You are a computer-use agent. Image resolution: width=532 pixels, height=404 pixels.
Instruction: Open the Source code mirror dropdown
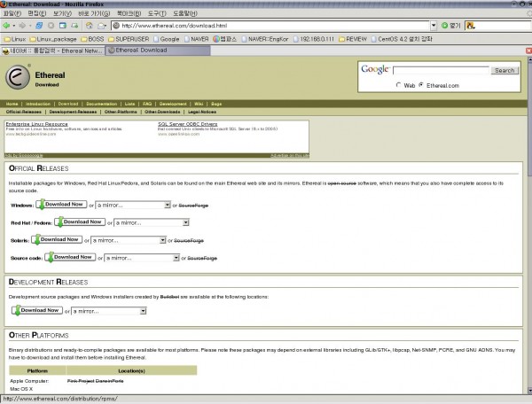click(x=142, y=258)
